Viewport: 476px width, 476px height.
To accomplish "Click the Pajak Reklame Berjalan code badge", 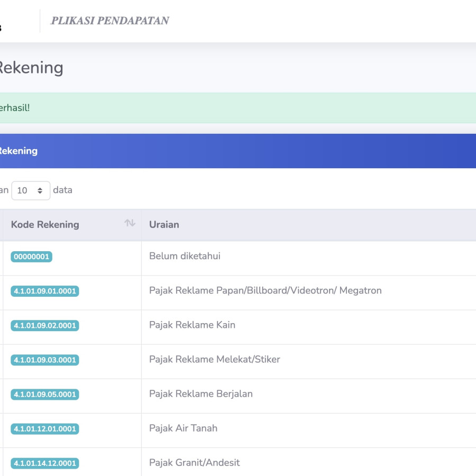I will coord(45,395).
